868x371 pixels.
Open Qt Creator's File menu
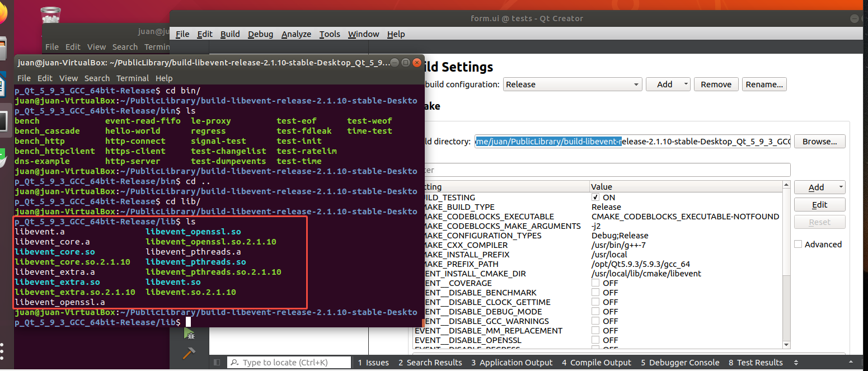[182, 34]
